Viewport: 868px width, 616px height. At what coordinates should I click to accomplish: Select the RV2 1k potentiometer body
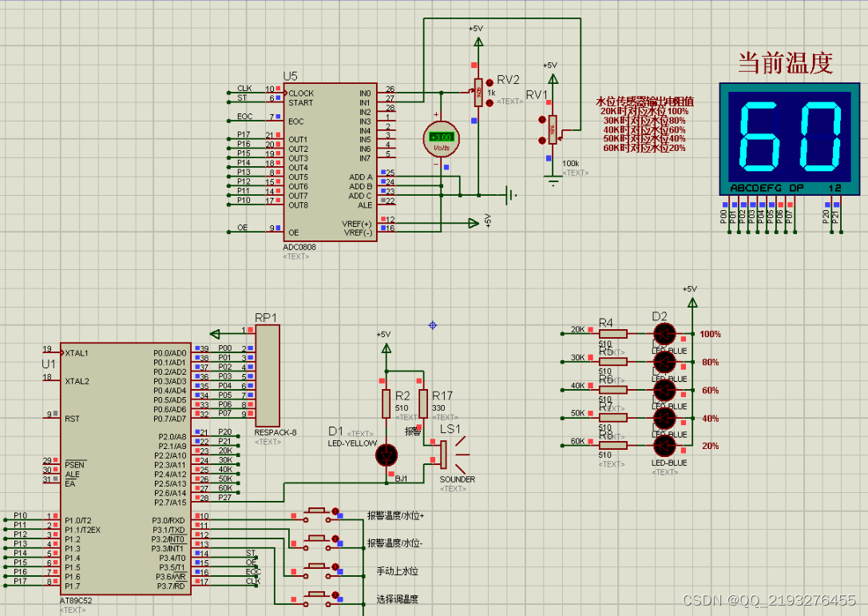click(x=478, y=92)
